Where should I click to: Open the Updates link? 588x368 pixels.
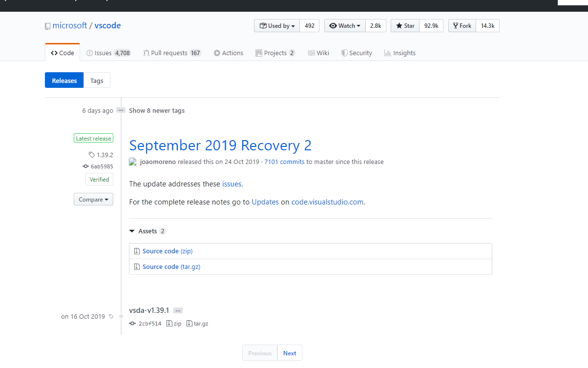point(265,202)
